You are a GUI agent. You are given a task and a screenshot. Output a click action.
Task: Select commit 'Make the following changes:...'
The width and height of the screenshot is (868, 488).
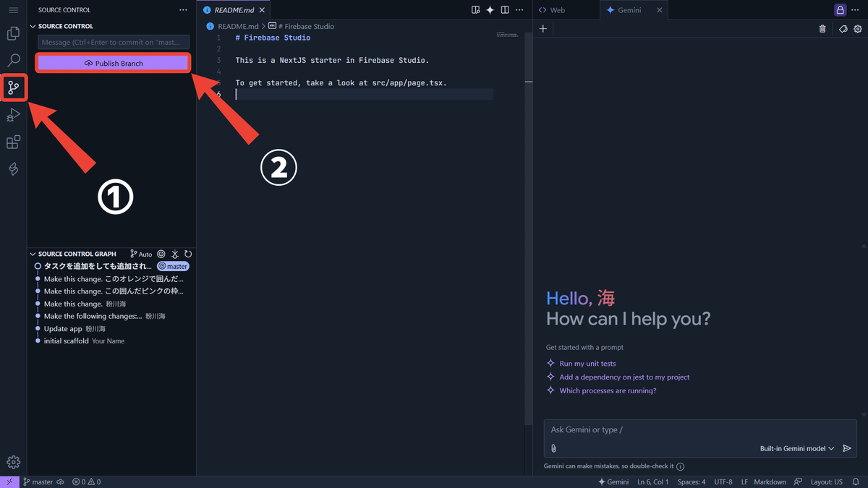(x=105, y=316)
